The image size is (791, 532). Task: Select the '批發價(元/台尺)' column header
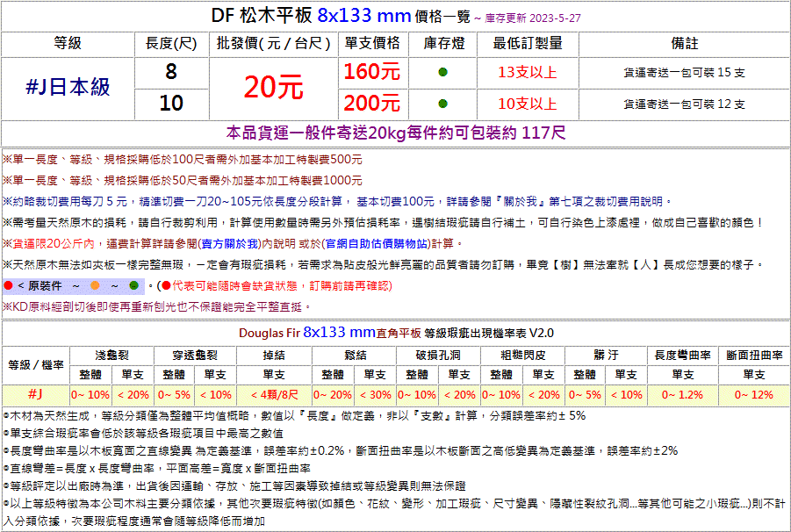(x=273, y=43)
